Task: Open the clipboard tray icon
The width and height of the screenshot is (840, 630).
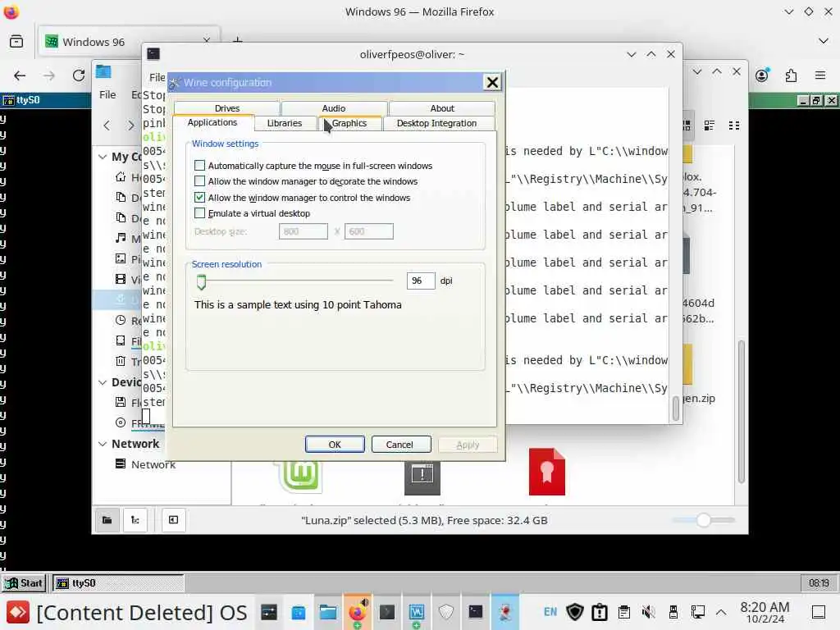Action: tap(624, 612)
